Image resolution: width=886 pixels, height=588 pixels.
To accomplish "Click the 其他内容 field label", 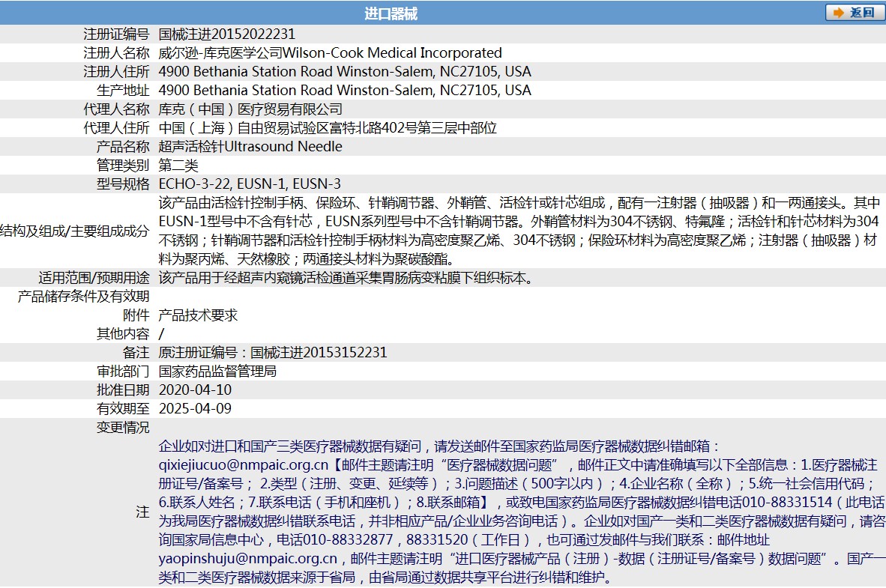I will (x=123, y=334).
